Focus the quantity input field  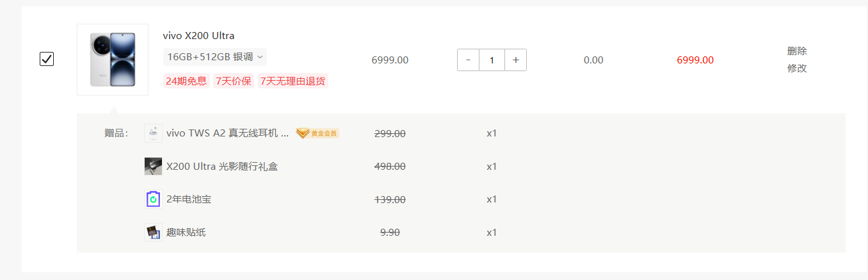[492, 60]
